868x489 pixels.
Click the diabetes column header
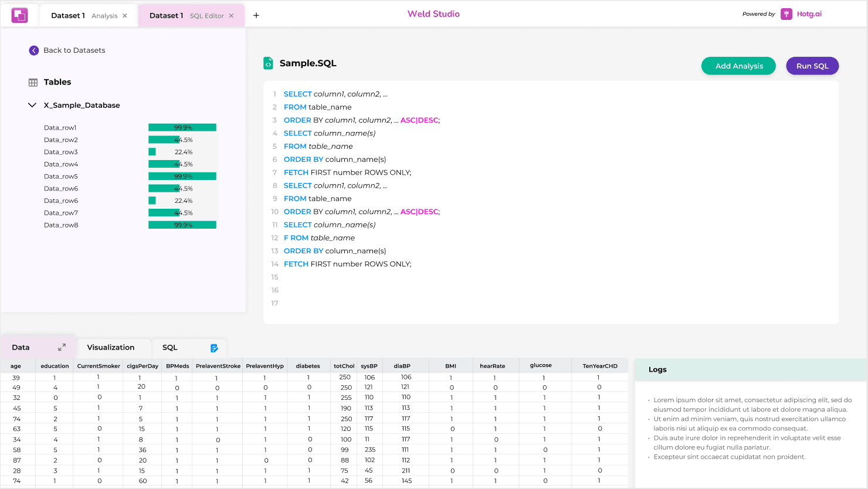click(x=308, y=366)
